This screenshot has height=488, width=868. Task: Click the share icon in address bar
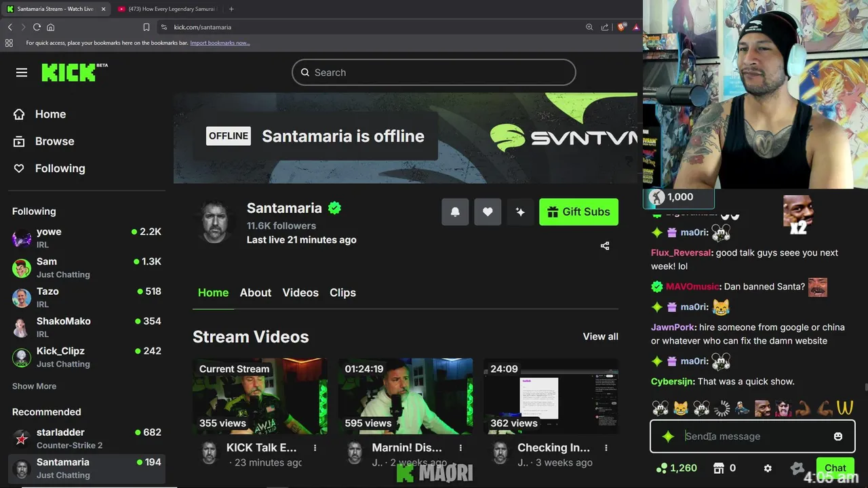(x=605, y=27)
